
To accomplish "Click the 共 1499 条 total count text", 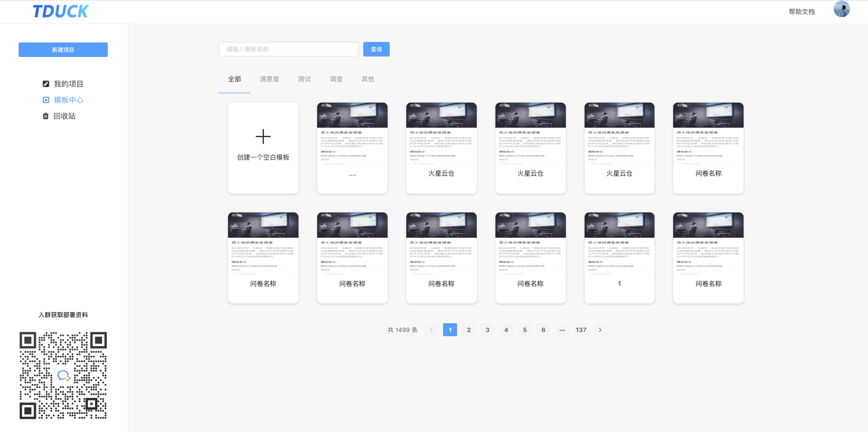I will pyautogui.click(x=402, y=330).
